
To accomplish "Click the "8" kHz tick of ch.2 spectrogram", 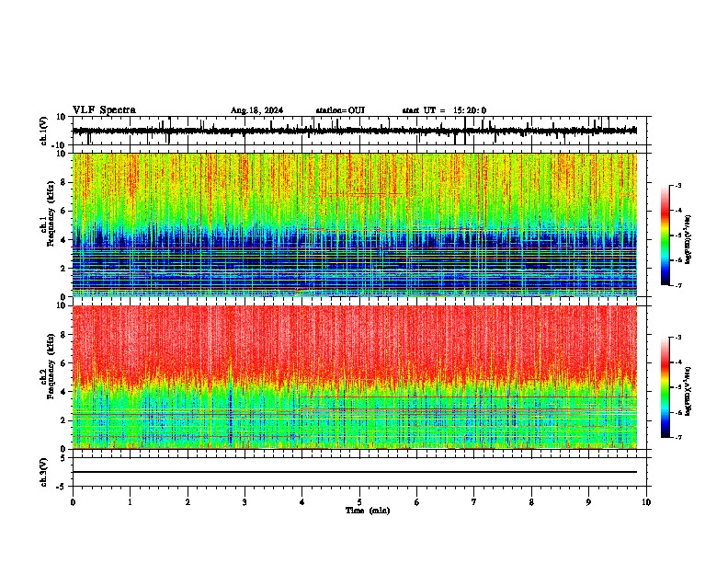I will tap(63, 335).
